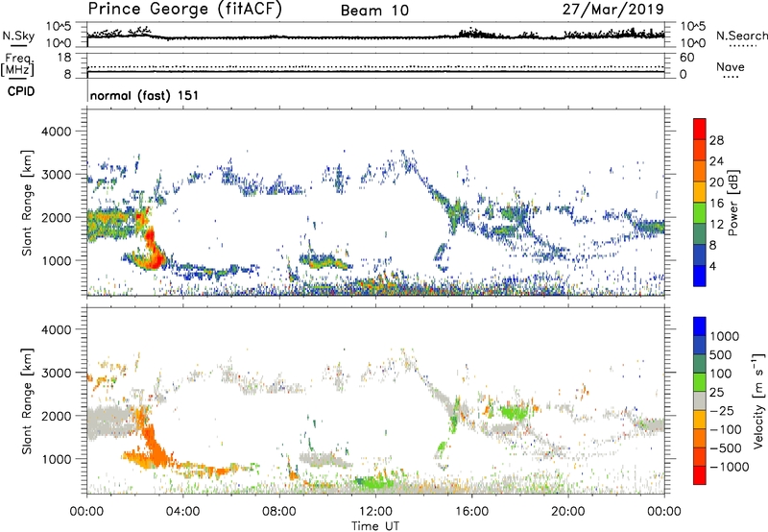The width and height of the screenshot is (768, 532).
Task: Click '1000' tick on the power panel
Action: 56,260
